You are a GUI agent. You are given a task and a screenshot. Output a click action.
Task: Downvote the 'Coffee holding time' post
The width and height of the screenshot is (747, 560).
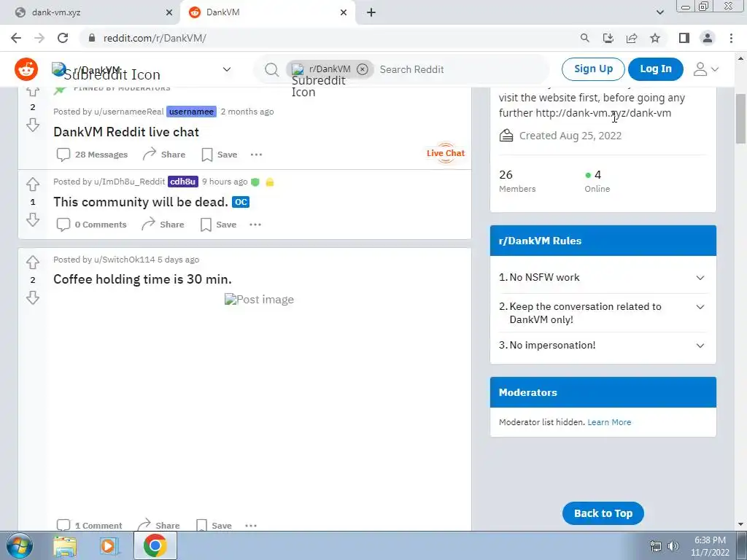(x=32, y=297)
